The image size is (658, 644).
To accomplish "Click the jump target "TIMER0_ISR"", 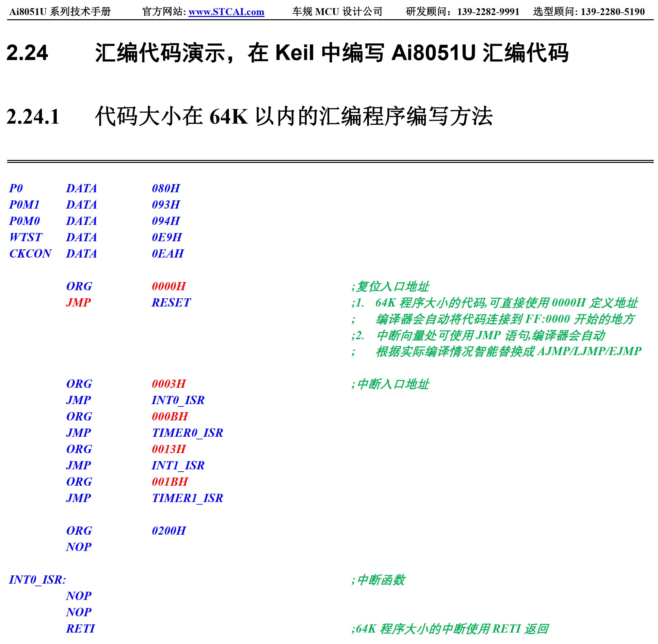I will pyautogui.click(x=187, y=432).
